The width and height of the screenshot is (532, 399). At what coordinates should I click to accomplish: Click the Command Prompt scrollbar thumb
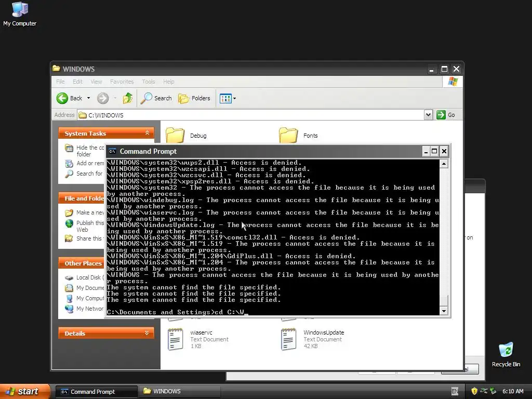click(x=444, y=300)
